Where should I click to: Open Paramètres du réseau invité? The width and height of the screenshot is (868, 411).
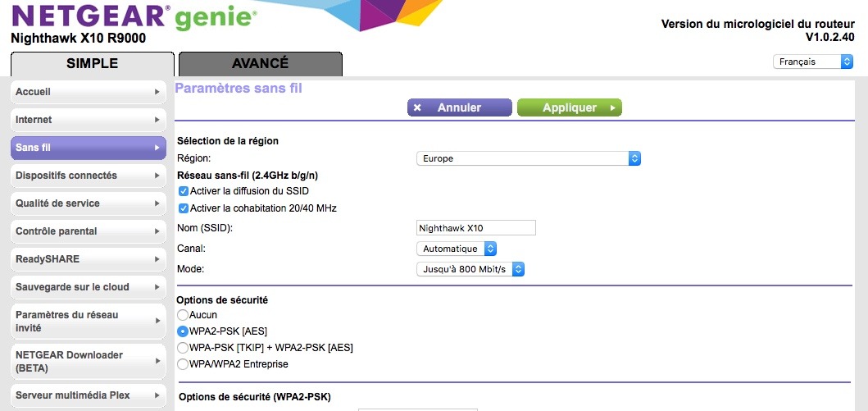[x=89, y=322]
